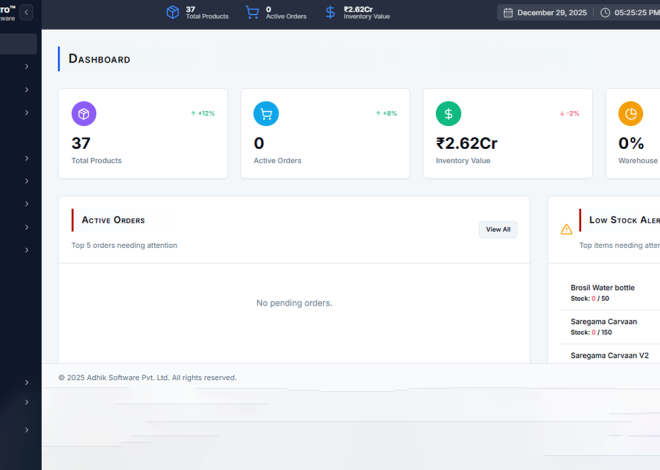Click the '+8%' trend badge
Viewport: 660px width, 470px height.
[x=390, y=114]
